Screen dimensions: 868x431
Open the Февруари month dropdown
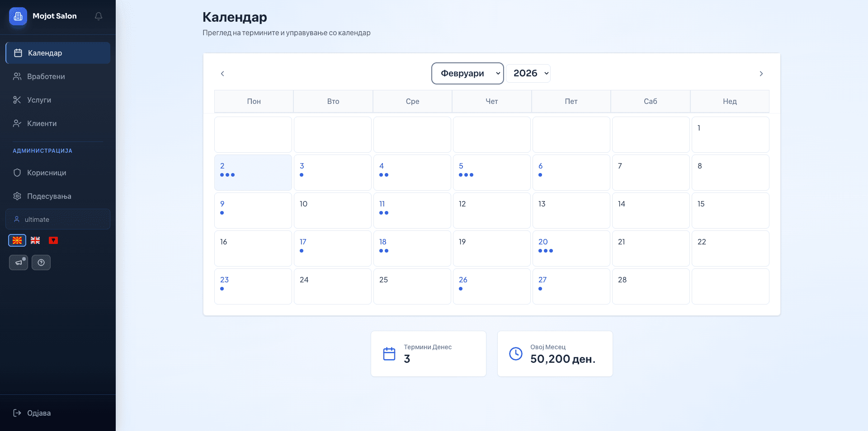coord(467,73)
